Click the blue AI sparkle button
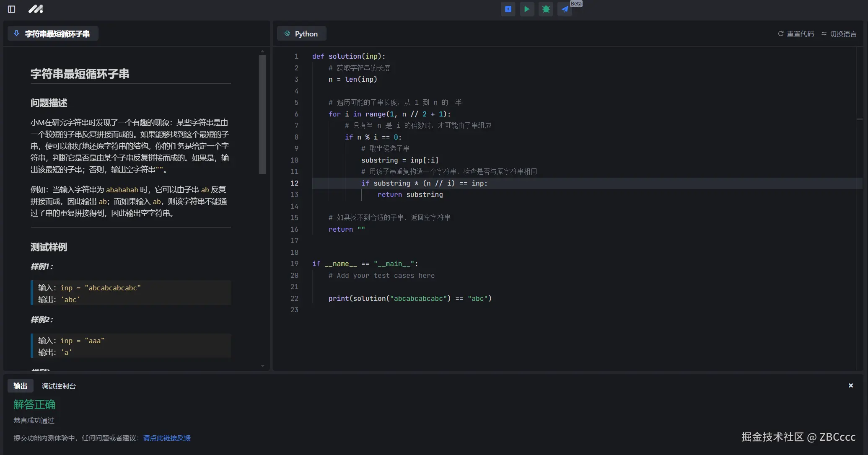Viewport: 868px width, 455px height. pos(508,9)
